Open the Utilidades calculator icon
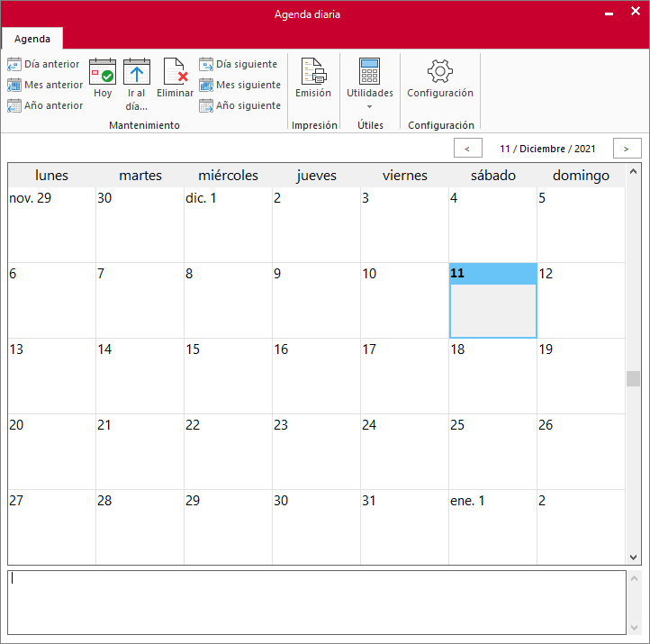This screenshot has height=644, width=650. [x=370, y=78]
